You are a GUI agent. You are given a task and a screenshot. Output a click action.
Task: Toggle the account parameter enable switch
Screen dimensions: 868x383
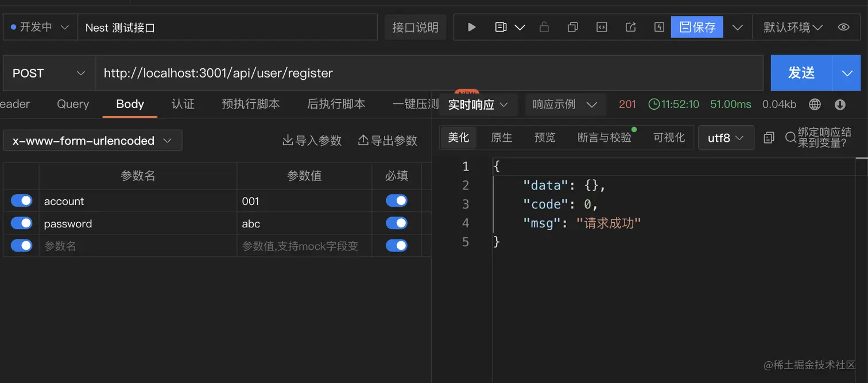[x=22, y=200]
